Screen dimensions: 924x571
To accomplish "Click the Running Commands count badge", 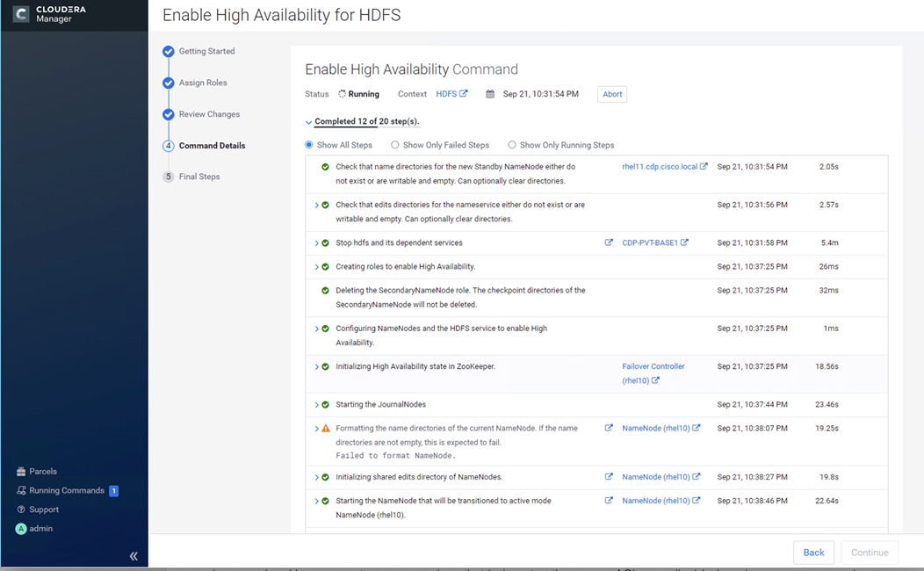I will tap(113, 491).
